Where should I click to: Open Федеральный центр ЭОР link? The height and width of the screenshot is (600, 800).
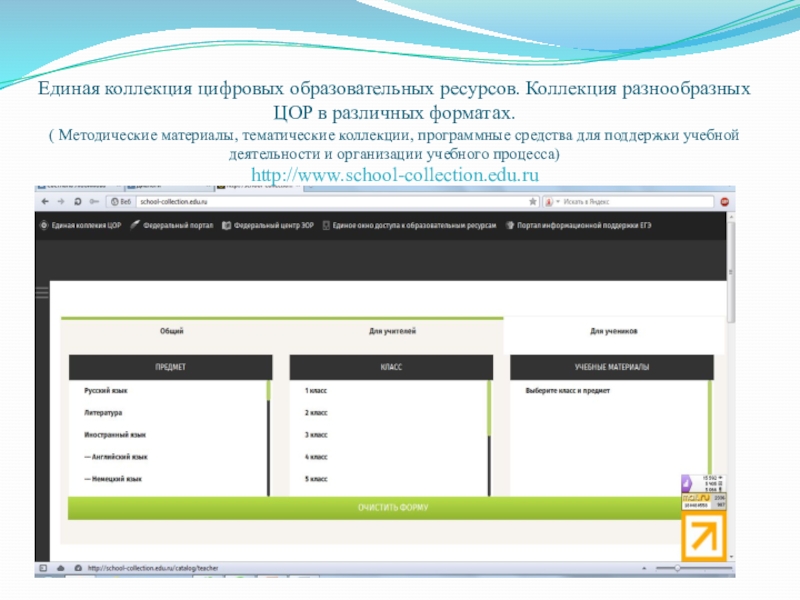coord(268,225)
